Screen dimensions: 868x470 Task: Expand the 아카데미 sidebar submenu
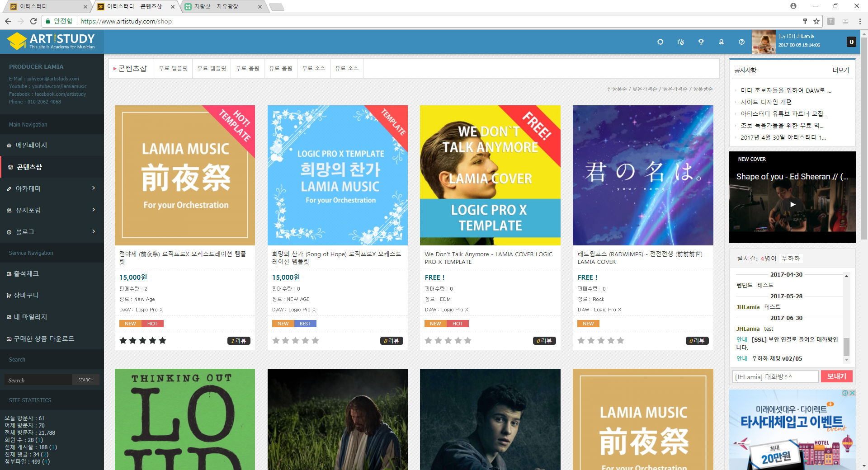pyautogui.click(x=94, y=188)
